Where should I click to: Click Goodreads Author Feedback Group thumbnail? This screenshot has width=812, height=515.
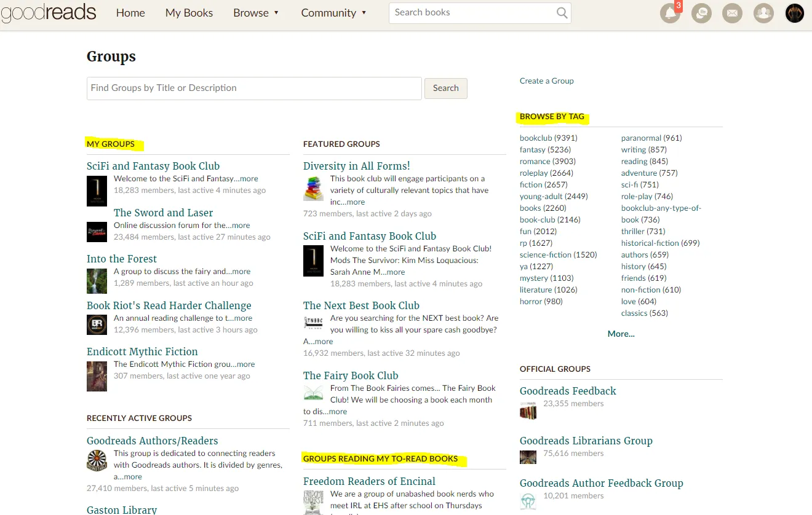coord(528,501)
